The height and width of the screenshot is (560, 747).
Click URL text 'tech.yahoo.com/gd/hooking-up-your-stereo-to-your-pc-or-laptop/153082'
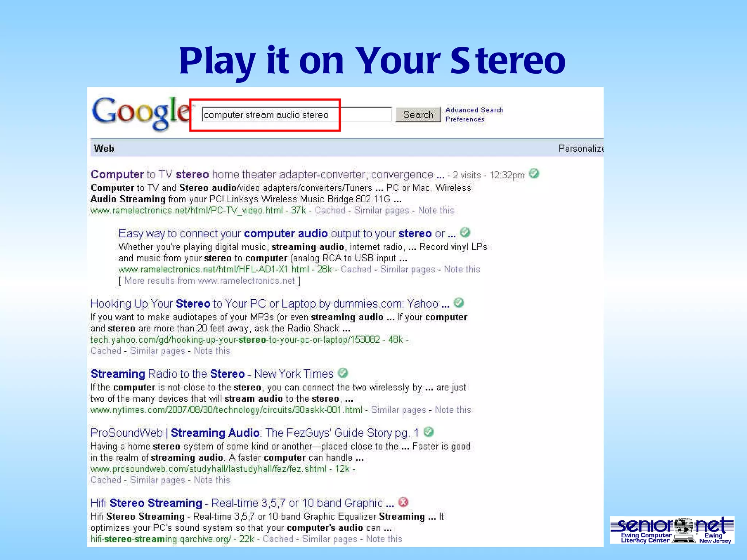235,340
